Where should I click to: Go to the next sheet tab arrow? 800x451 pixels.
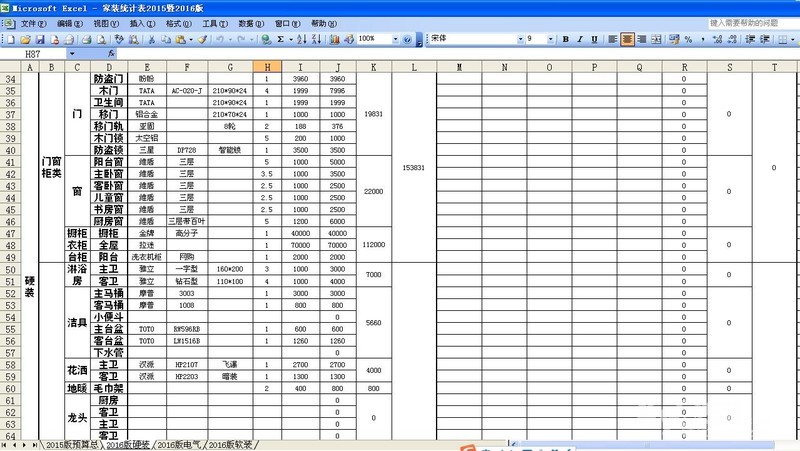point(24,445)
